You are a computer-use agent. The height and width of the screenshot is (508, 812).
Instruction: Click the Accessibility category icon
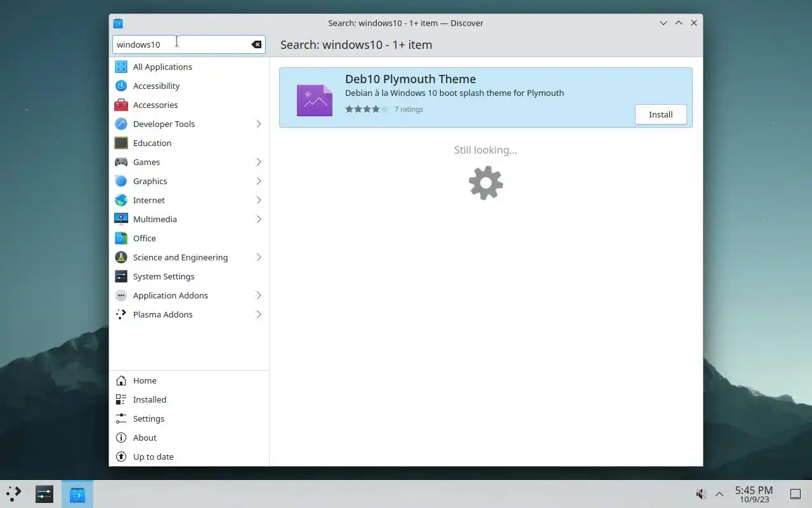[121, 86]
